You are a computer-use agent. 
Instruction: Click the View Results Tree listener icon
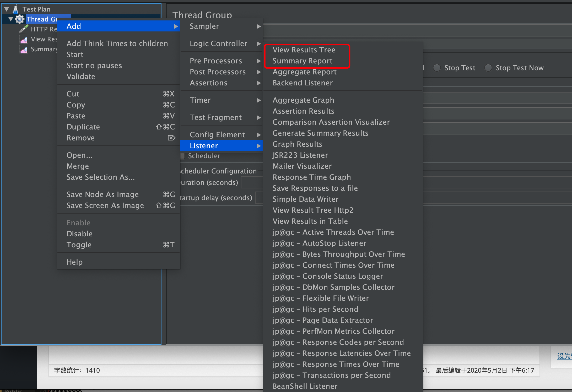click(24, 40)
